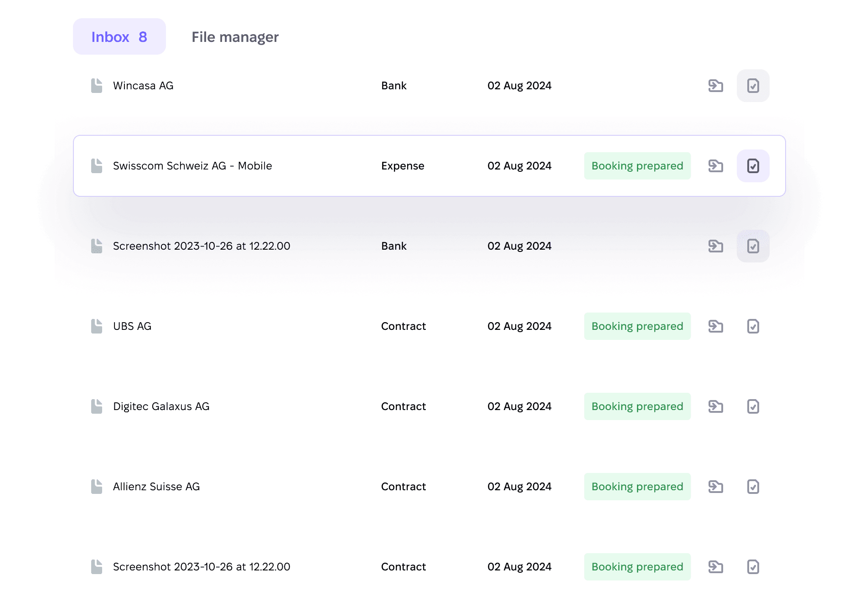Click move-to-folder icon for Allienz Suisse AG
Screen dimensions: 859x616
click(x=716, y=487)
